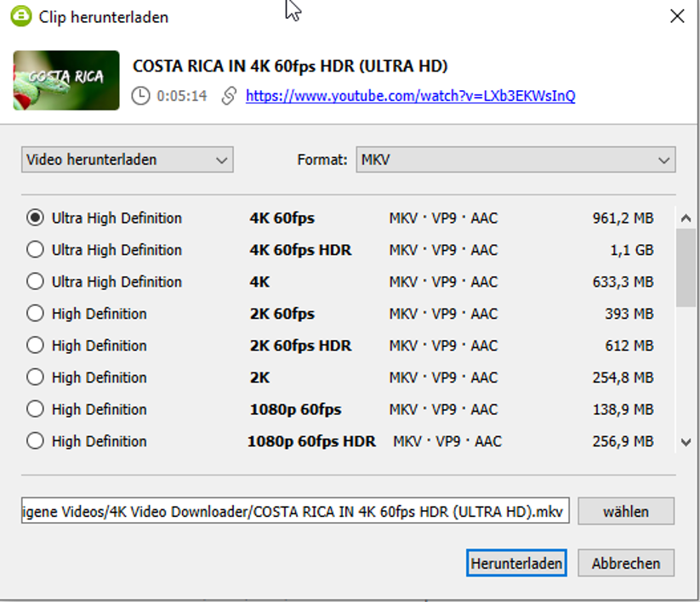Viewport: 700px width, 602px height.
Task: Open the MKV format dropdown
Action: click(x=515, y=159)
